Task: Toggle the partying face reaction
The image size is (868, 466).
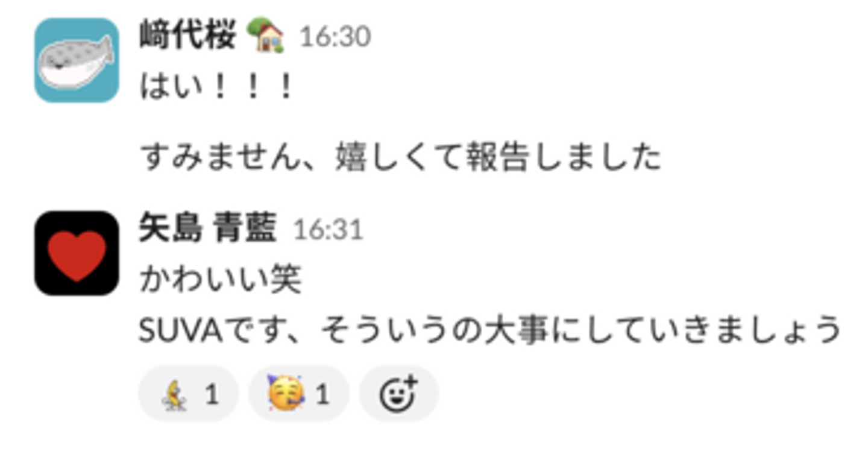Action: tap(299, 394)
